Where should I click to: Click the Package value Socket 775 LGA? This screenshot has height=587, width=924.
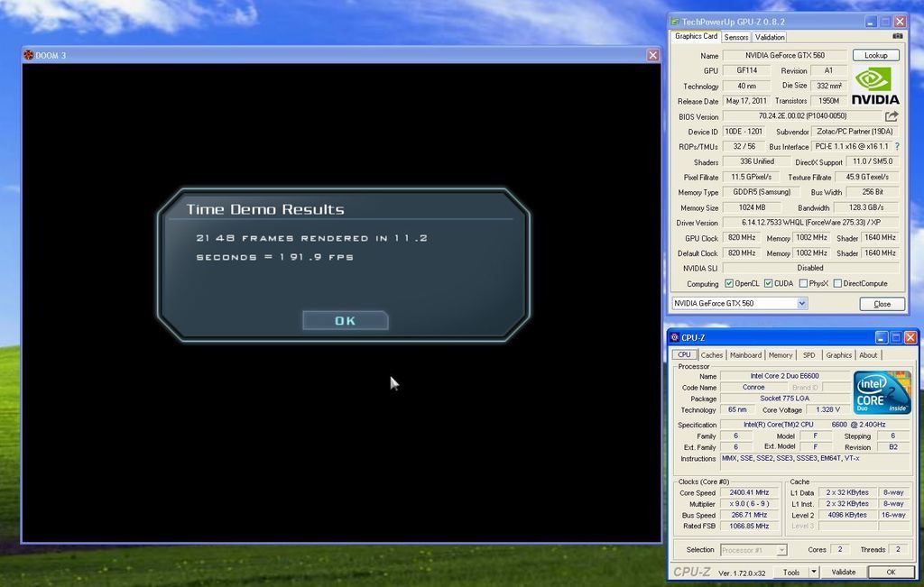[784, 398]
